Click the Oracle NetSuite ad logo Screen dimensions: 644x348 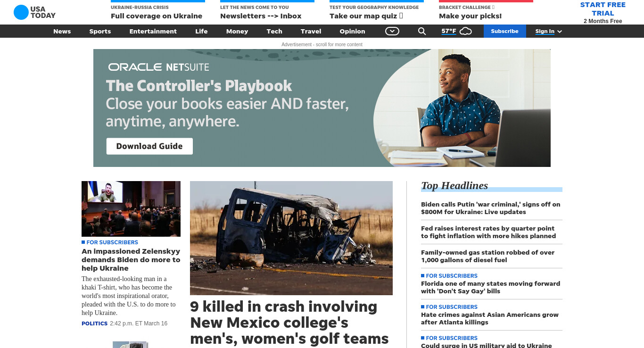pyautogui.click(x=158, y=67)
